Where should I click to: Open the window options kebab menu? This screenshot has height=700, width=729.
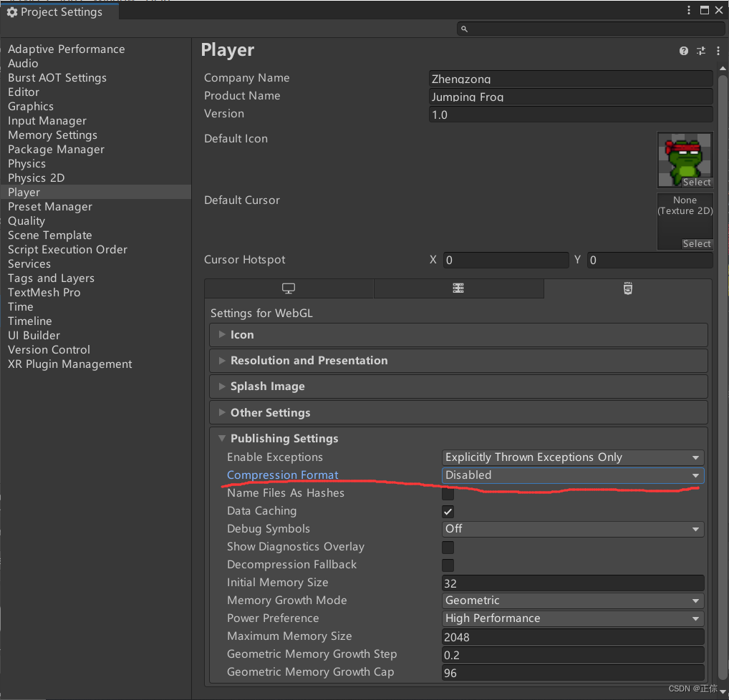(x=689, y=11)
